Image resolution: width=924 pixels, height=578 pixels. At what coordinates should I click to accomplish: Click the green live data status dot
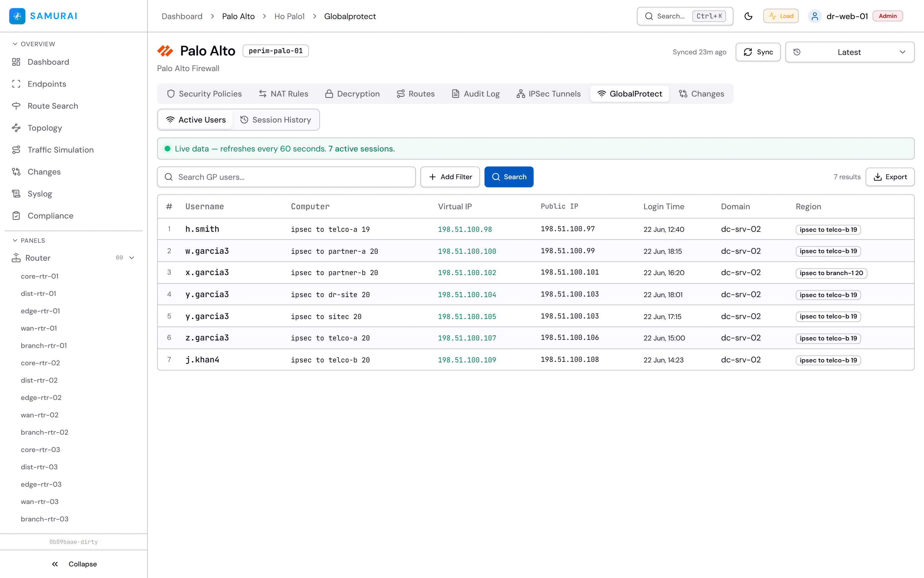(x=167, y=149)
